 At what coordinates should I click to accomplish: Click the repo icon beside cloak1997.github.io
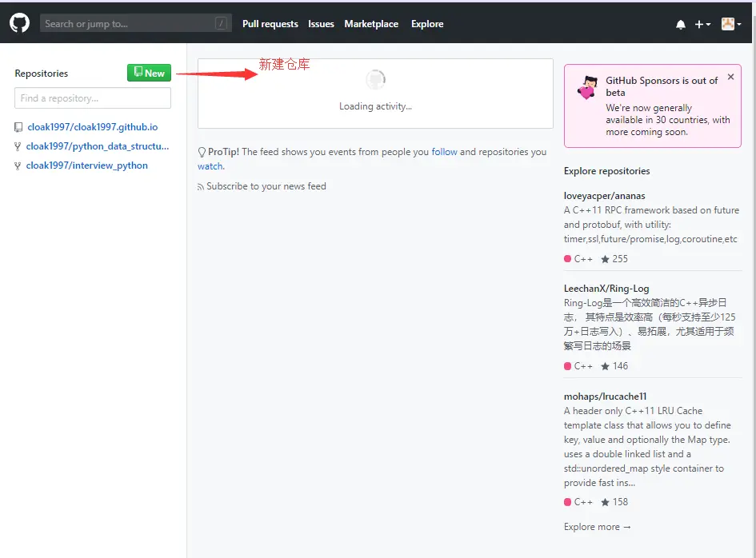pos(18,127)
